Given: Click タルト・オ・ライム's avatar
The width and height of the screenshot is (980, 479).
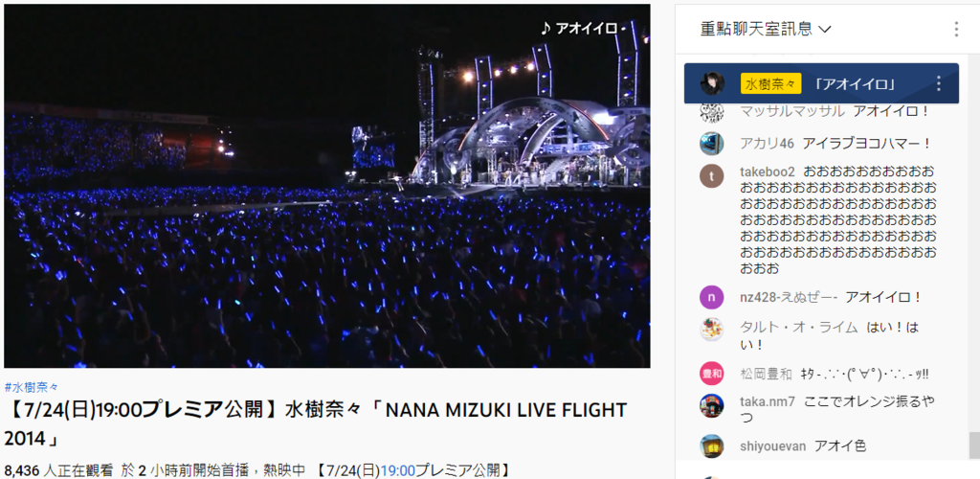Looking at the screenshot, I should point(712,329).
